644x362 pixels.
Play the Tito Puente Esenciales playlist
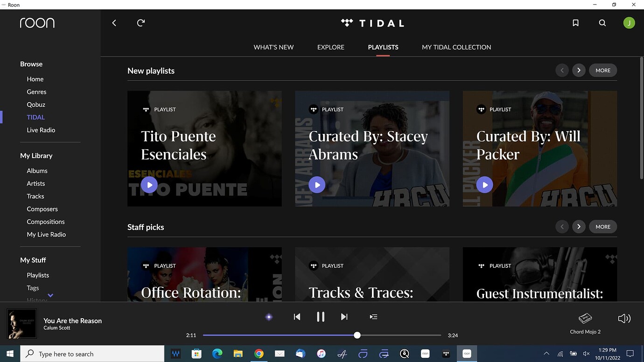149,184
